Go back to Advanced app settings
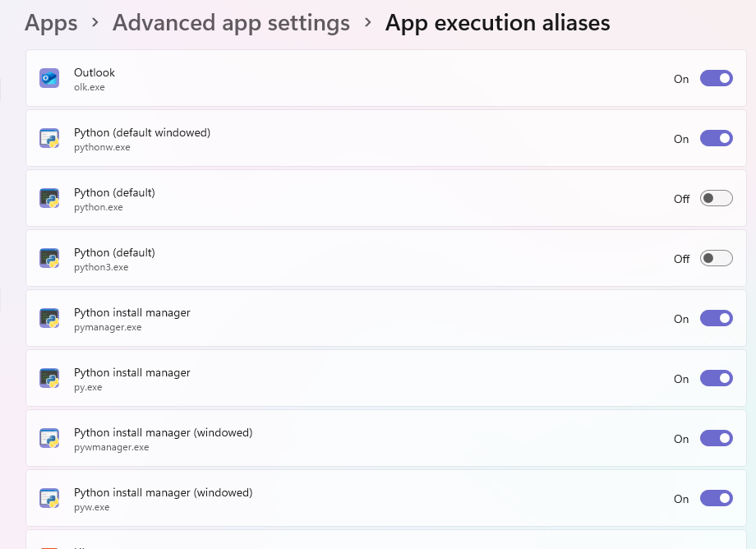The image size is (756, 549). coord(231,23)
